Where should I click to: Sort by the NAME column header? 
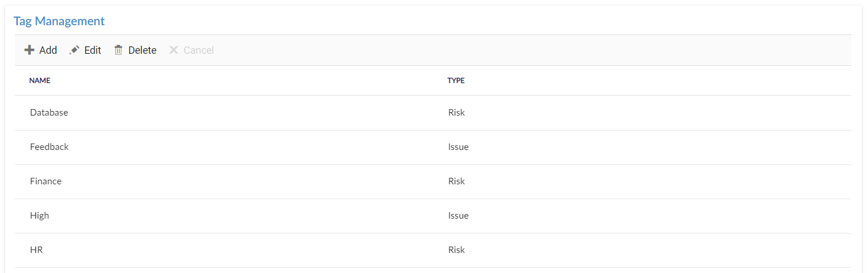coord(40,81)
